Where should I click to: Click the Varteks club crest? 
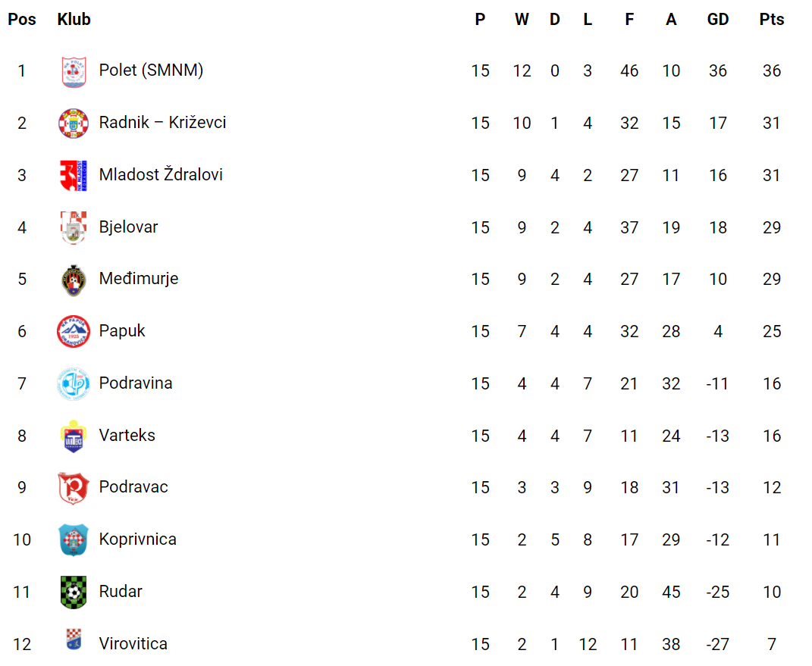(74, 436)
